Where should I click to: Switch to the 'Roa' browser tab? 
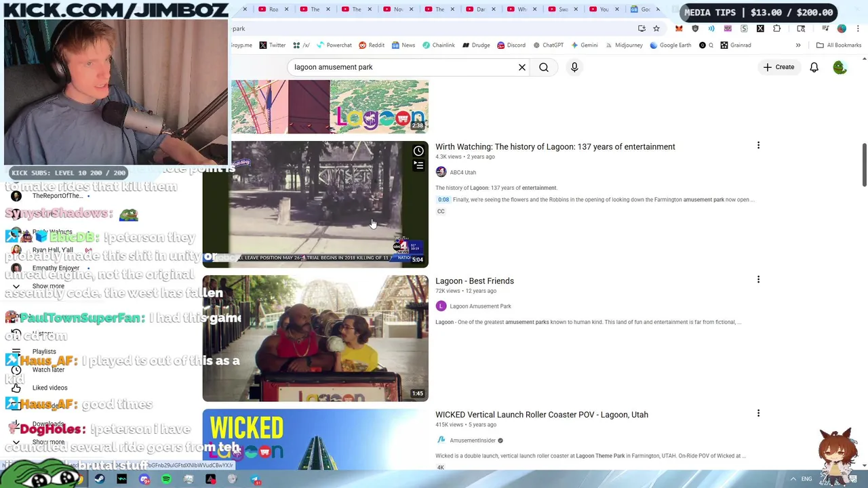[x=273, y=9]
